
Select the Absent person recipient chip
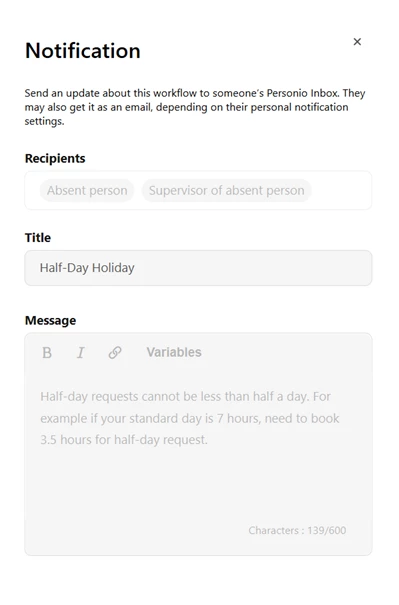pos(87,191)
